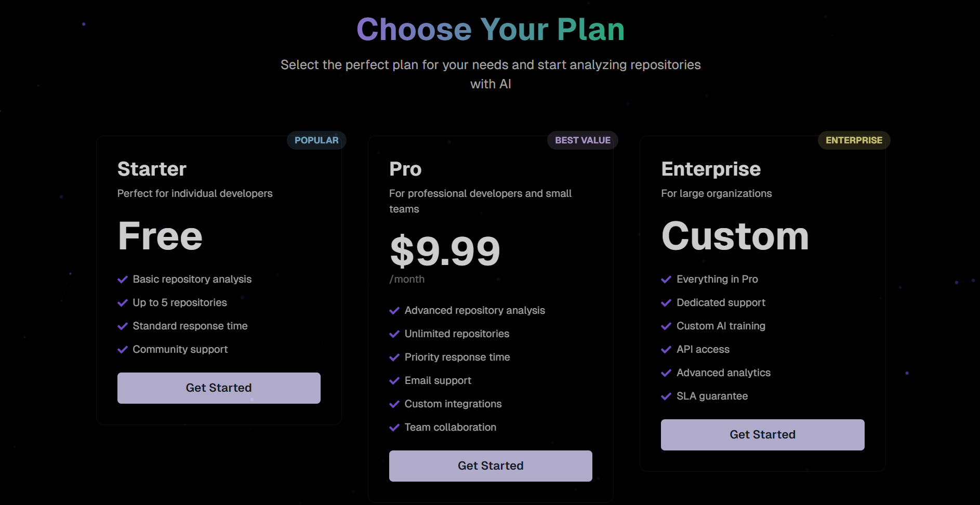The height and width of the screenshot is (505, 980).
Task: Click the $9.99 price on Pro
Action: (x=445, y=251)
